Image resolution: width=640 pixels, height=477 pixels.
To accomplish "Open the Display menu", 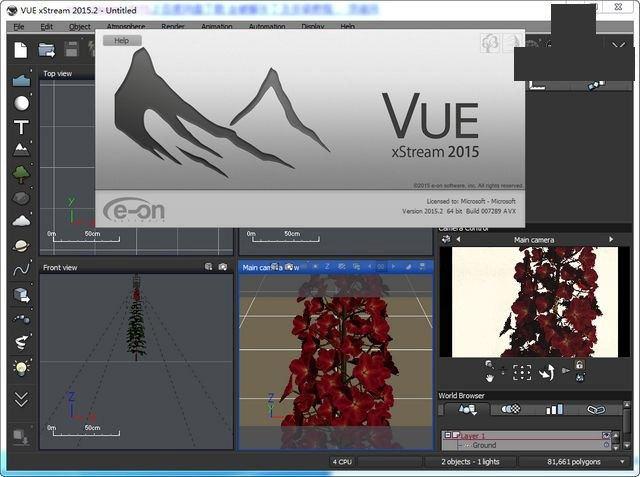I will click(313, 26).
